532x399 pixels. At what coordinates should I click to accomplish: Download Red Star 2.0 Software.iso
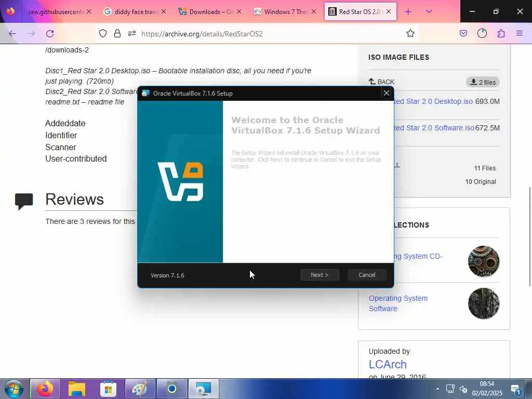[x=434, y=128]
